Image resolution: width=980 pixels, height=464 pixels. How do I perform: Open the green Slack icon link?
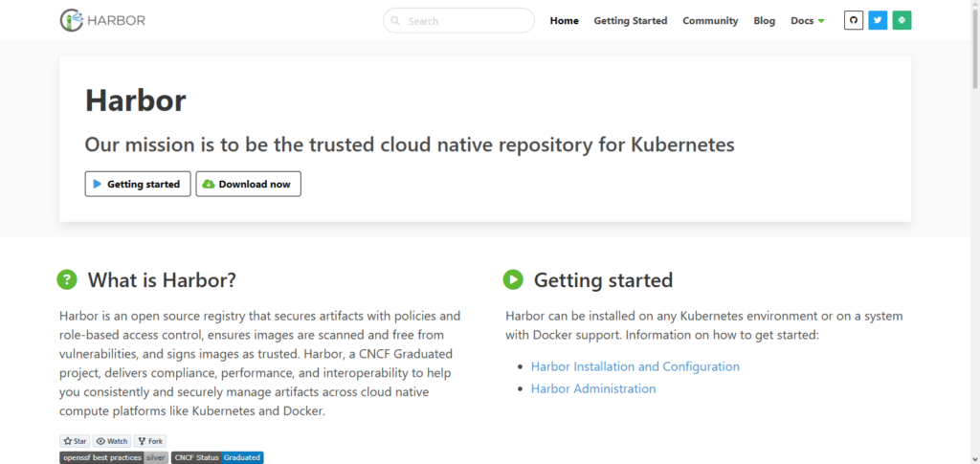click(x=902, y=20)
